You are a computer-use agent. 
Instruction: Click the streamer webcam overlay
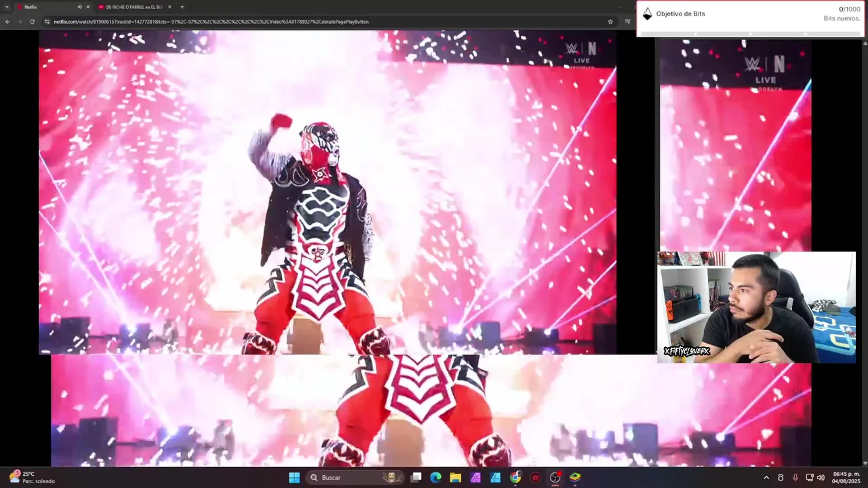pos(756,307)
